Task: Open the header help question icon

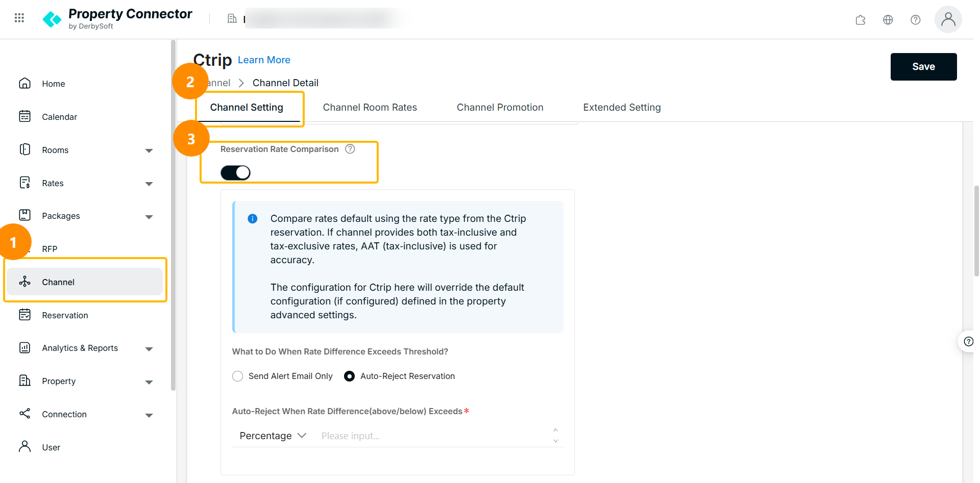Action: click(x=916, y=20)
